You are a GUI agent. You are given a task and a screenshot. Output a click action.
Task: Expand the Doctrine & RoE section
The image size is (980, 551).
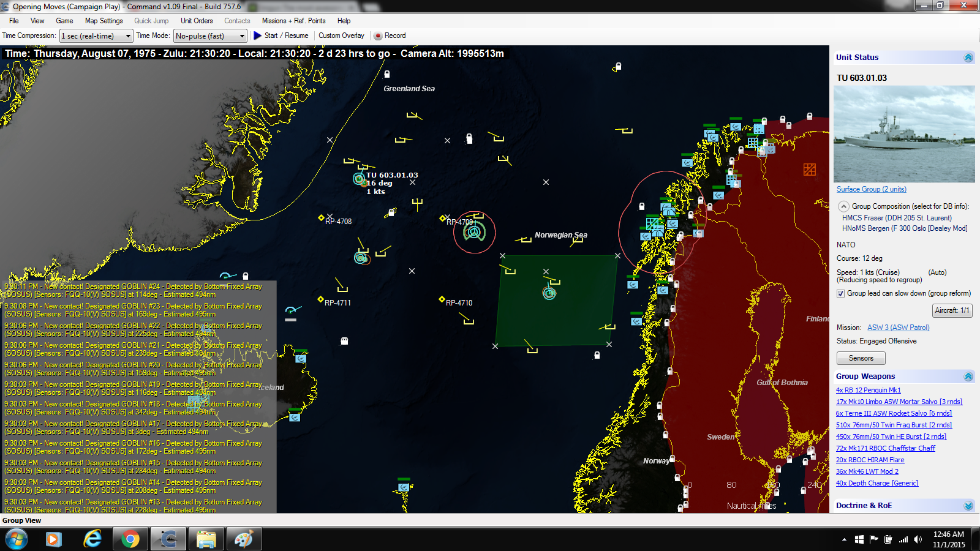(x=968, y=506)
